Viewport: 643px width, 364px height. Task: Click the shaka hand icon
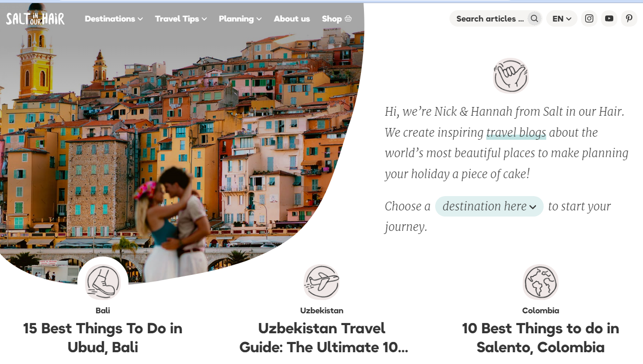511,76
